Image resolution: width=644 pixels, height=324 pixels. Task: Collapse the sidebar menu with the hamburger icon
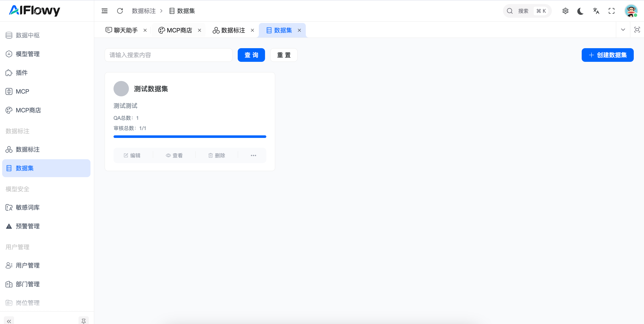[105, 11]
